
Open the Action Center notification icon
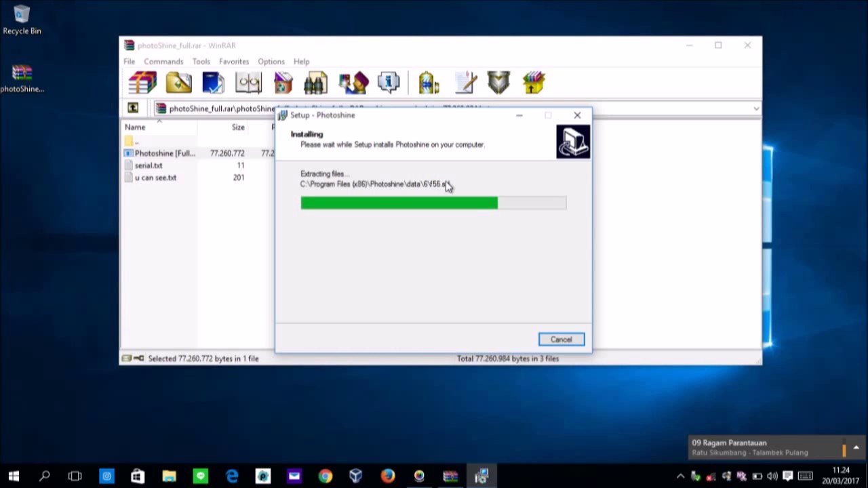click(x=788, y=476)
